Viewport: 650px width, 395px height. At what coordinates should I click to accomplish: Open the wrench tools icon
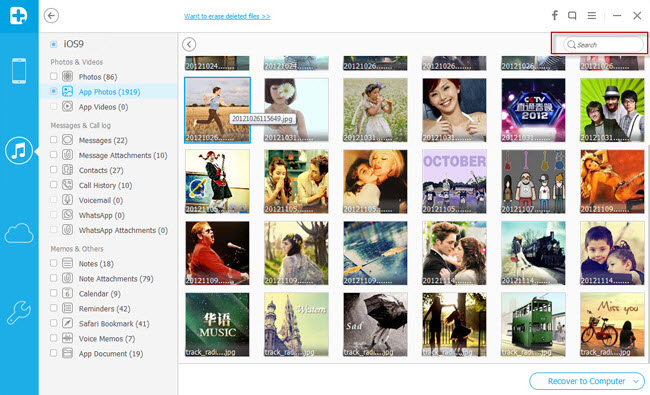pyautogui.click(x=19, y=313)
